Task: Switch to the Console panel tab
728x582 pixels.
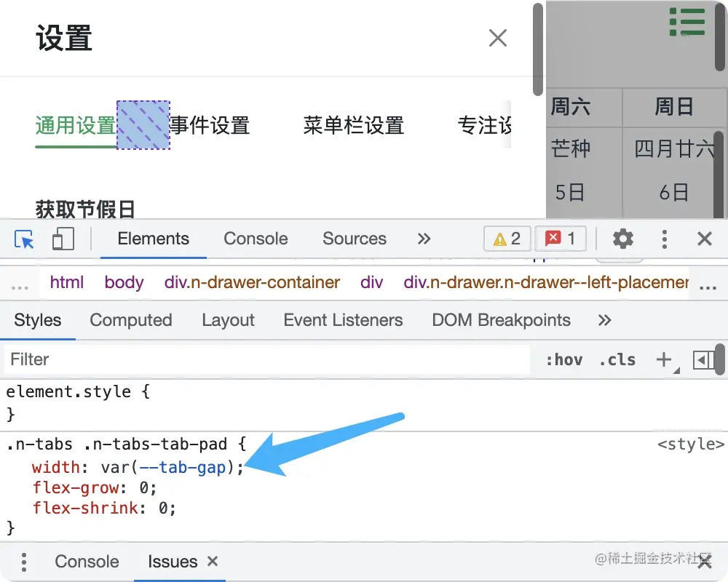Action: (x=256, y=239)
